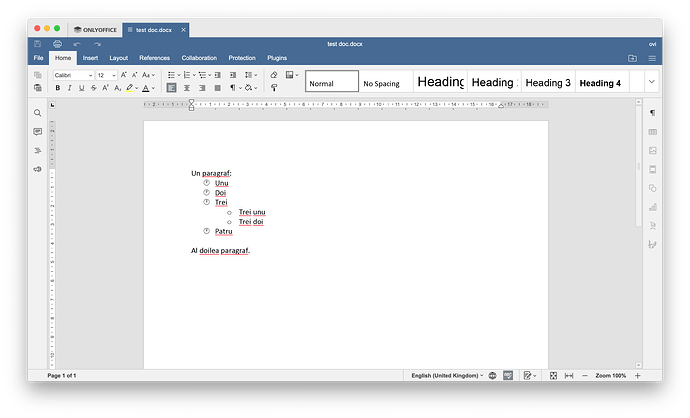This screenshot has height=418, width=690.
Task: Open Header and Footer settings in the right sidebar
Action: pos(653,169)
